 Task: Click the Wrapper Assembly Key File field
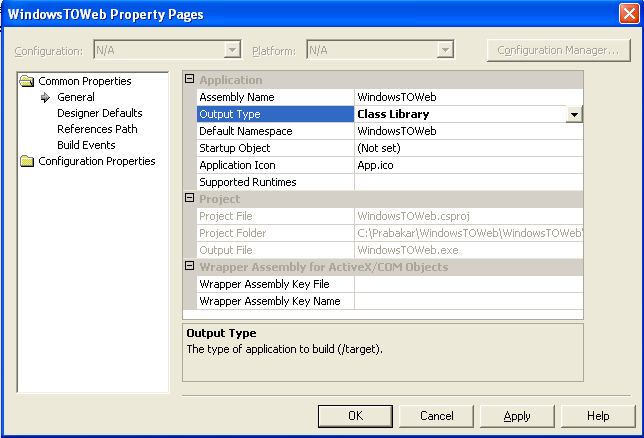point(468,284)
